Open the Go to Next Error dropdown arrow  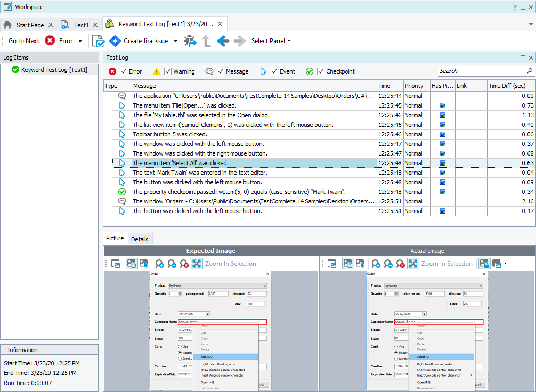pos(80,41)
